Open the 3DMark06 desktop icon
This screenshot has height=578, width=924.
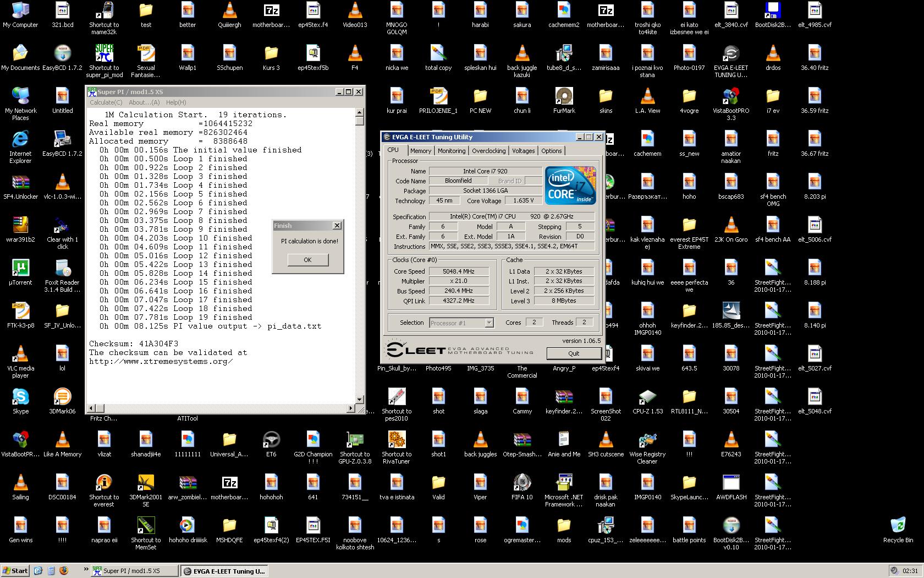click(62, 401)
